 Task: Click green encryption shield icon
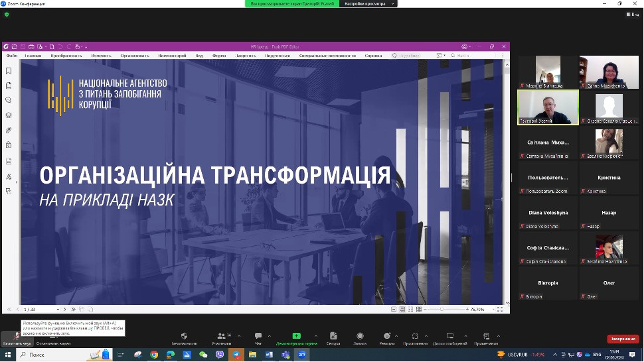(7, 15)
